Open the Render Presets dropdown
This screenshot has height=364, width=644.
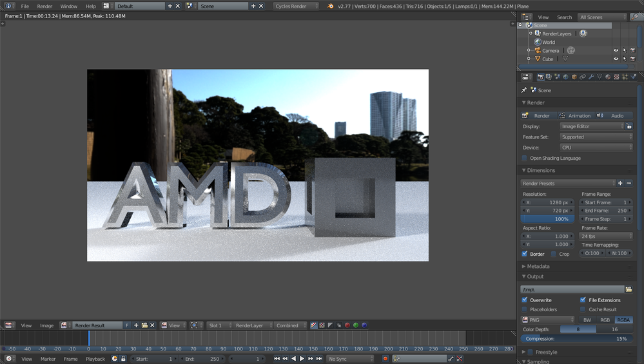coord(568,183)
